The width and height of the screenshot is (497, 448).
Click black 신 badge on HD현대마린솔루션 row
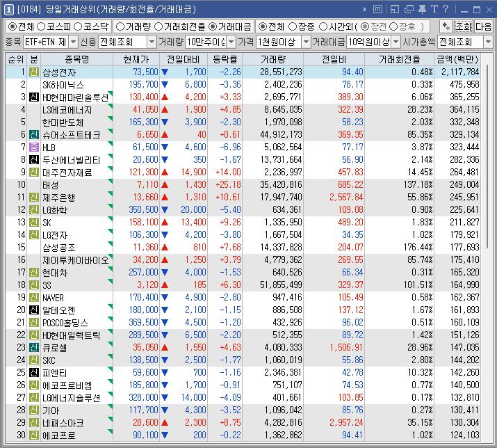pos(34,97)
